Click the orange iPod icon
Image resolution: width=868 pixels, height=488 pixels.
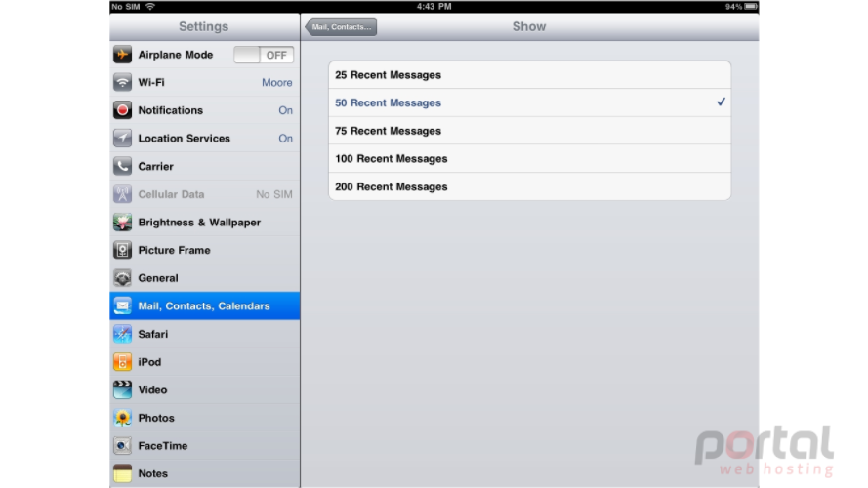point(122,362)
